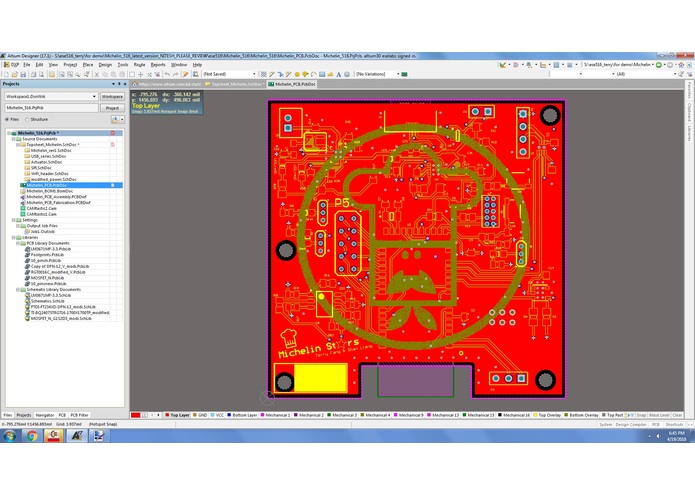Screen dimensions: 695x494
Task: Click the New document toolbar icon
Action: point(6,74)
